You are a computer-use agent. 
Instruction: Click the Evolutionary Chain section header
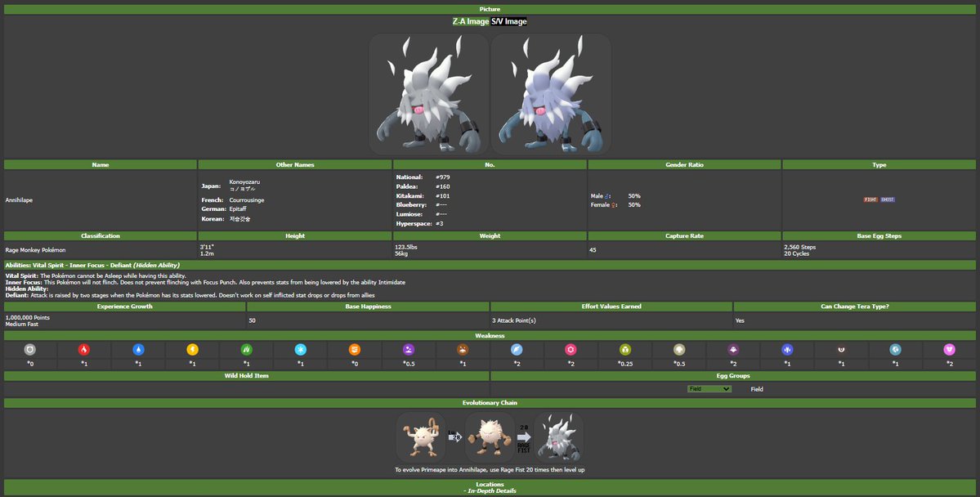click(x=490, y=403)
